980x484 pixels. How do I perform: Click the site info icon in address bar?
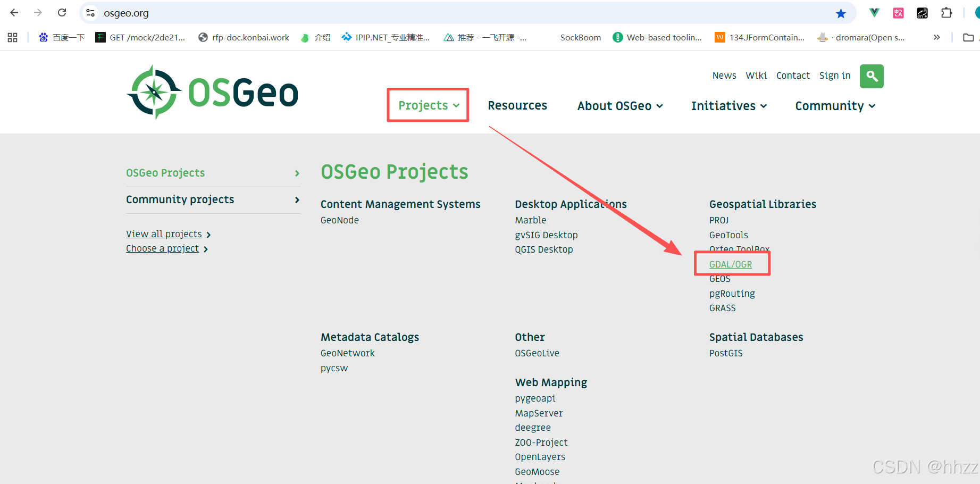[90, 13]
